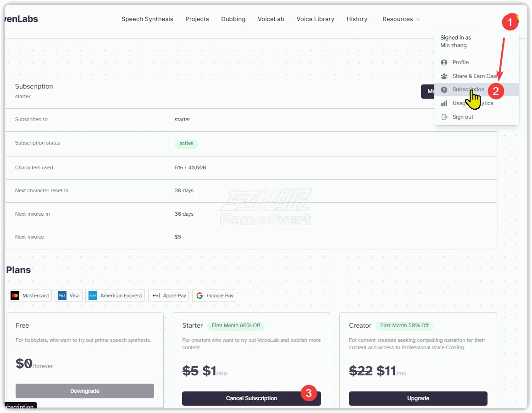Click the Cancel Subscription button

point(251,398)
